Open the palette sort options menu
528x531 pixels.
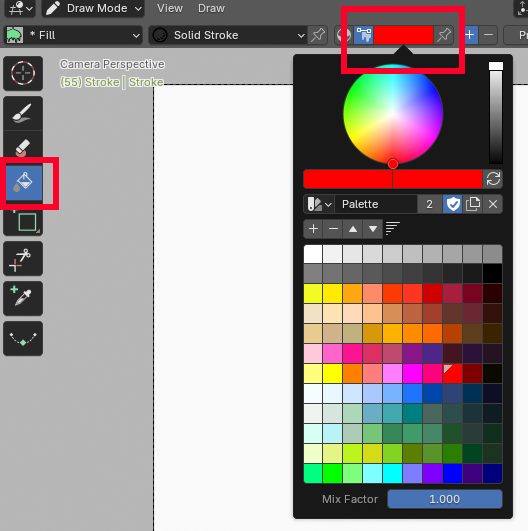[393, 229]
